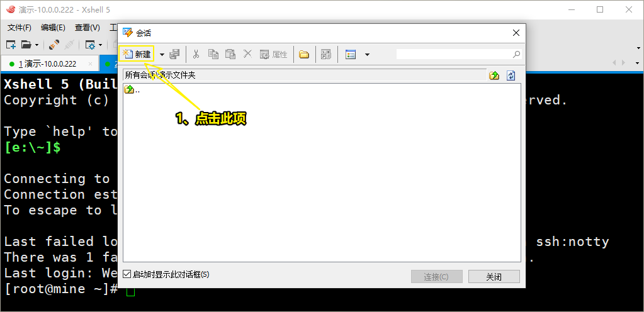Click the delete X icon in Sessions toolbar
644x312 pixels.
247,53
